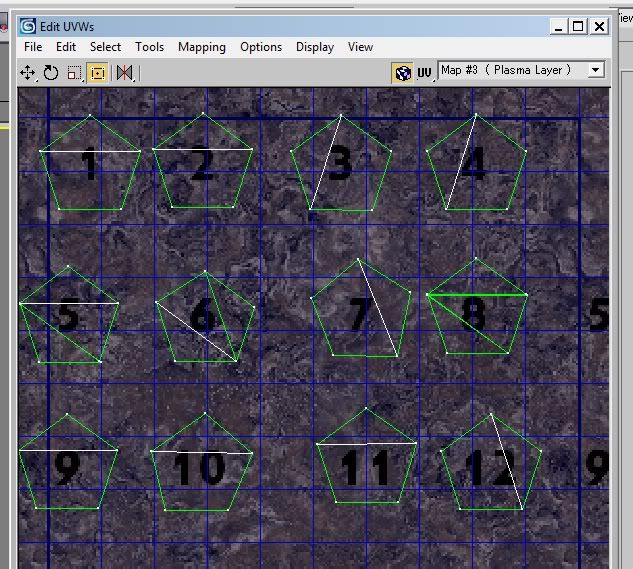
Task: Select the Move tool icon
Action: point(27,73)
